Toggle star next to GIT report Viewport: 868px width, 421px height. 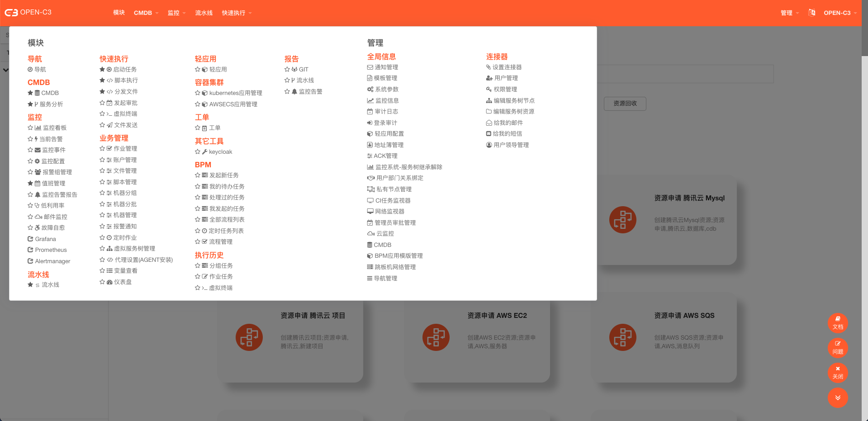pos(287,69)
